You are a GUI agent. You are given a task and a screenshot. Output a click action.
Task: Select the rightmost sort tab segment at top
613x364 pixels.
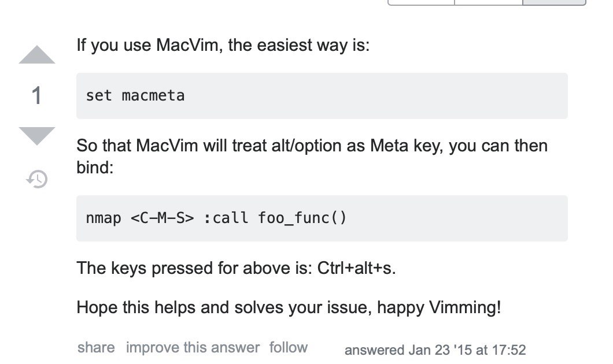click(x=555, y=2)
